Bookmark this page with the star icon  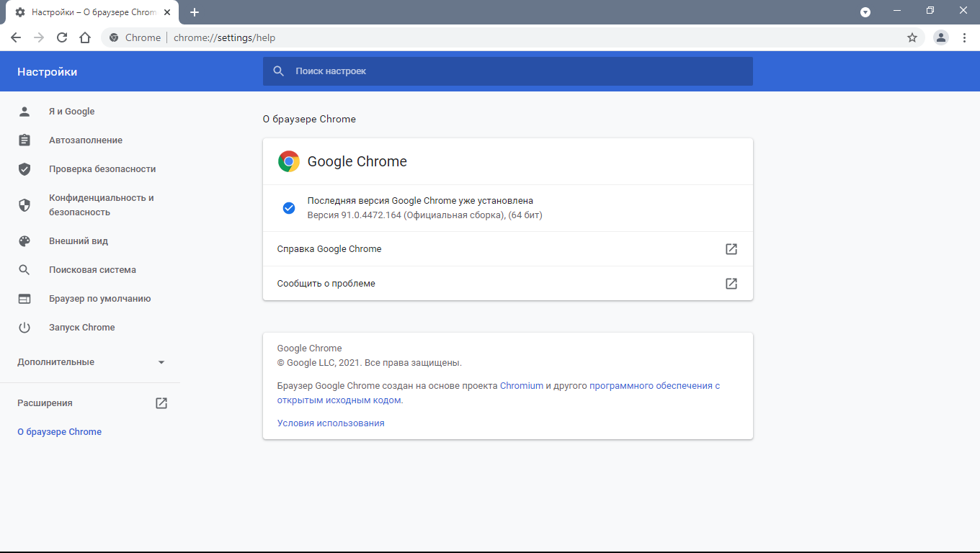point(912,37)
